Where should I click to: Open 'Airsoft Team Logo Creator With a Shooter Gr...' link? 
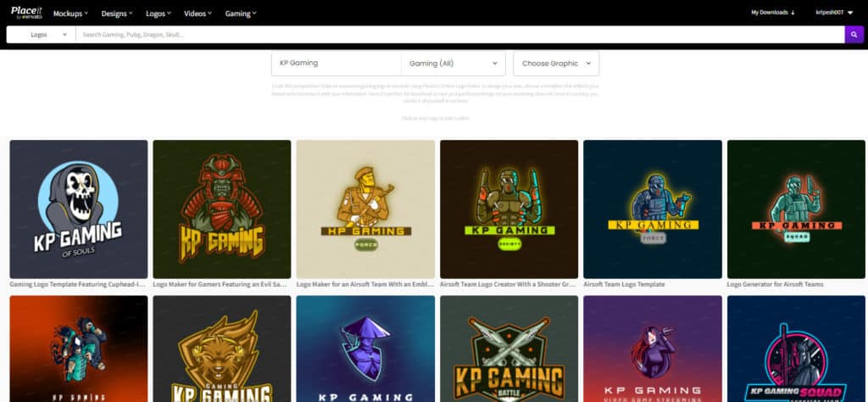[508, 284]
